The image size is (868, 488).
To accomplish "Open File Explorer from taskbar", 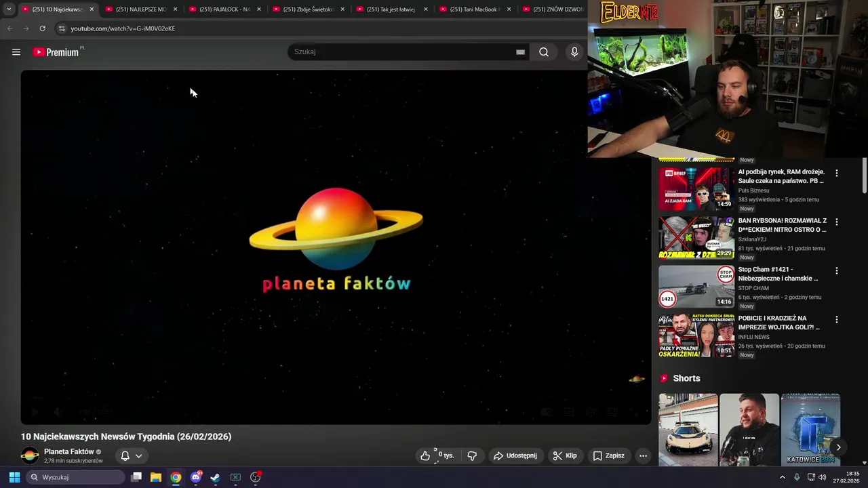I will coord(156,477).
